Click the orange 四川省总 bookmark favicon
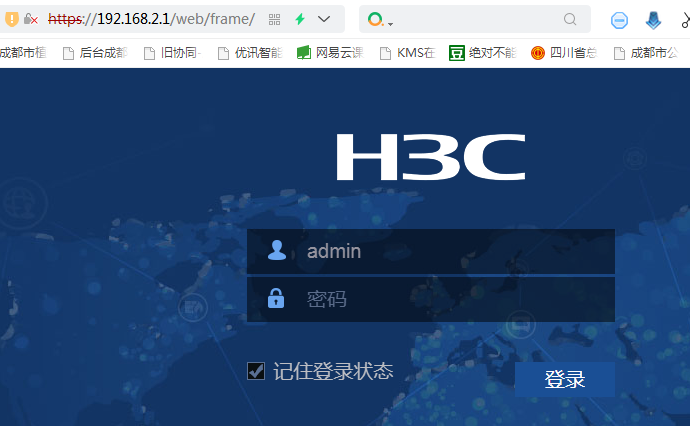This screenshot has height=426, width=690. 538,53
